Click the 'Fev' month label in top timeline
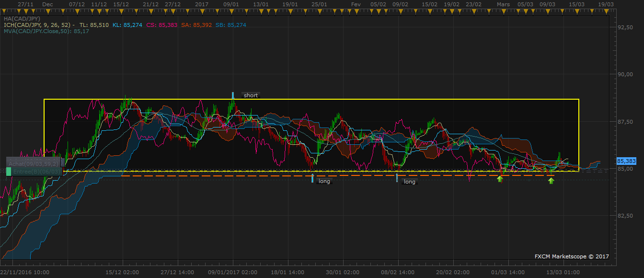The width and height of the screenshot is (644, 278). coord(356,4)
